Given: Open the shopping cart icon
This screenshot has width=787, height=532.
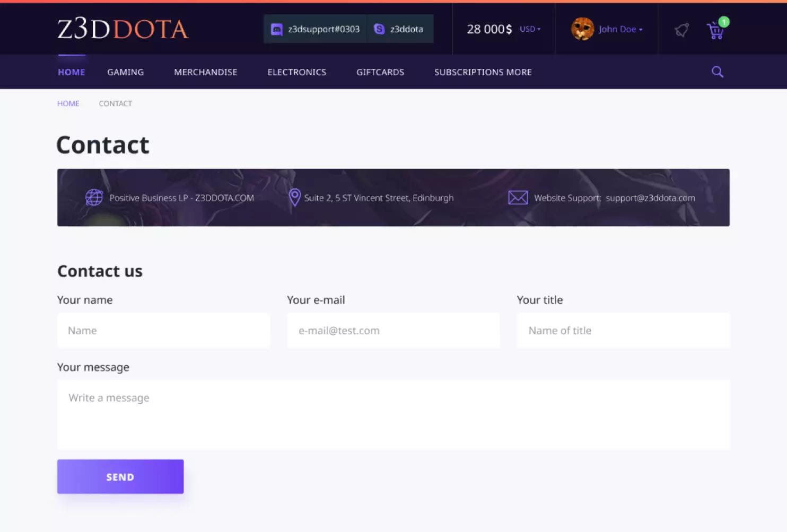Looking at the screenshot, I should coord(715,31).
